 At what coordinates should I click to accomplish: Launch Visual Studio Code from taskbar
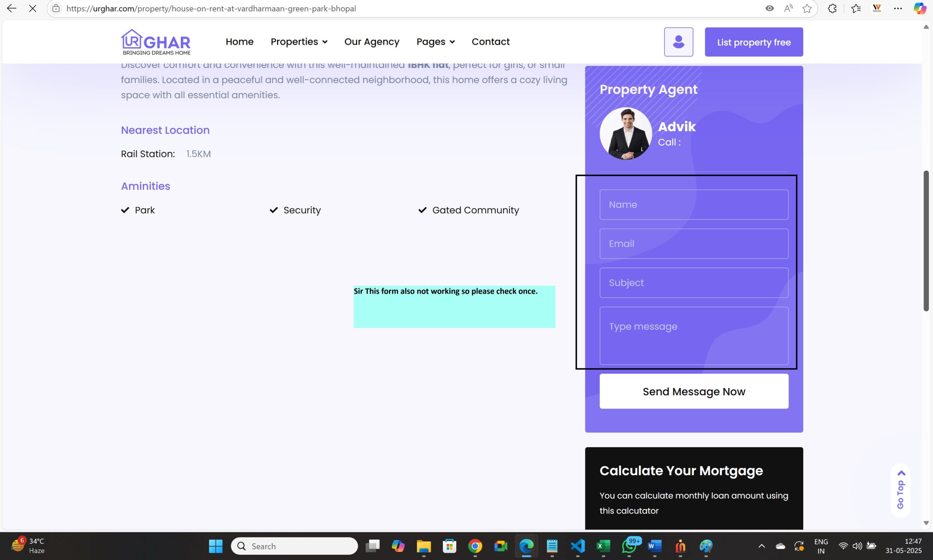(577, 546)
